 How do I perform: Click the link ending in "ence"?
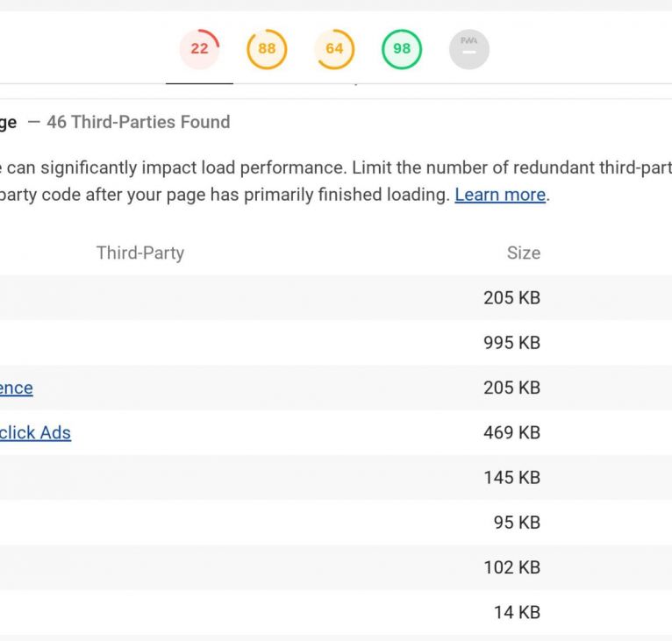[x=16, y=388]
